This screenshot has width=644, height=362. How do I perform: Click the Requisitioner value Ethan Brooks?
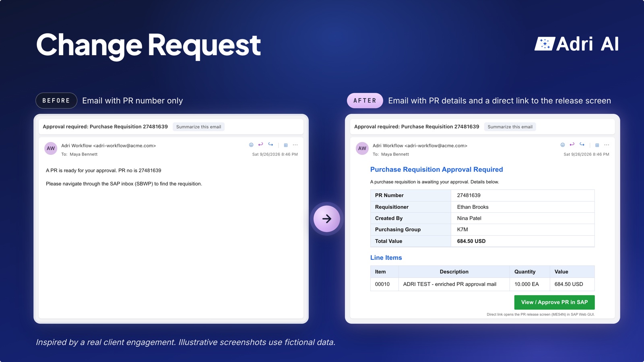473,207
